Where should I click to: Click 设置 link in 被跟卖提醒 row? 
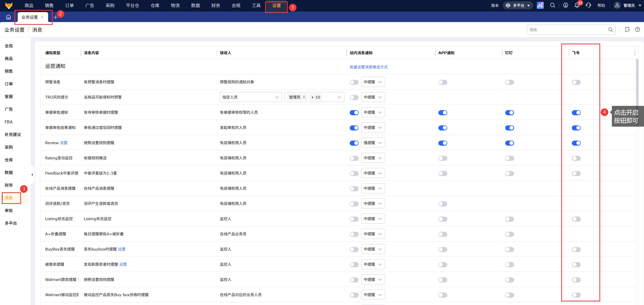click(x=123, y=264)
